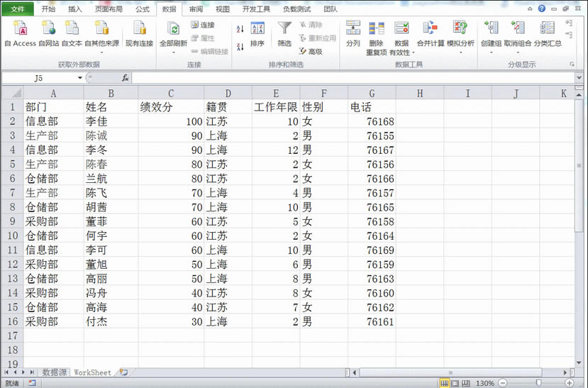Select row 8 header

click(12, 207)
